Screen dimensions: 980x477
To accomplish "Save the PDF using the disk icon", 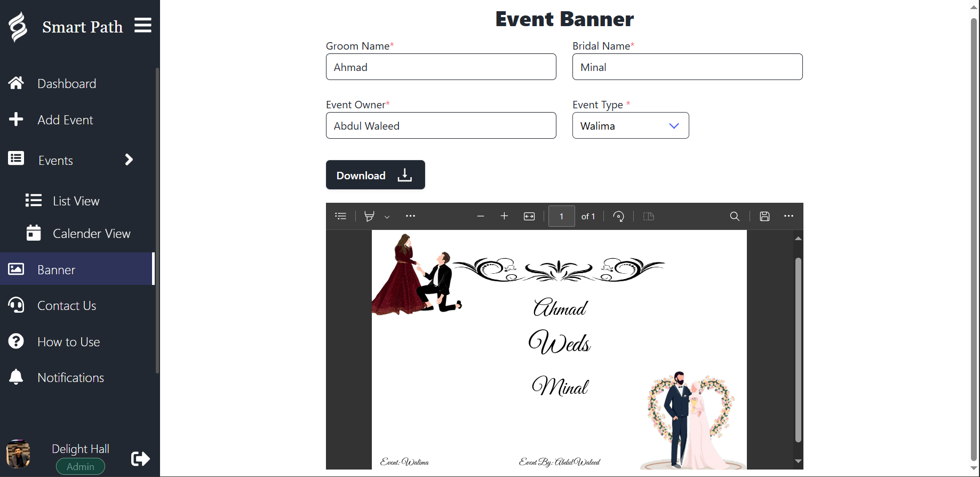I will tap(764, 216).
